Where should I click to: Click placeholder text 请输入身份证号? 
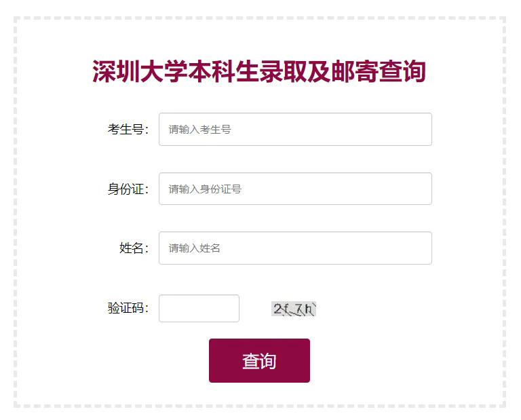coord(205,189)
